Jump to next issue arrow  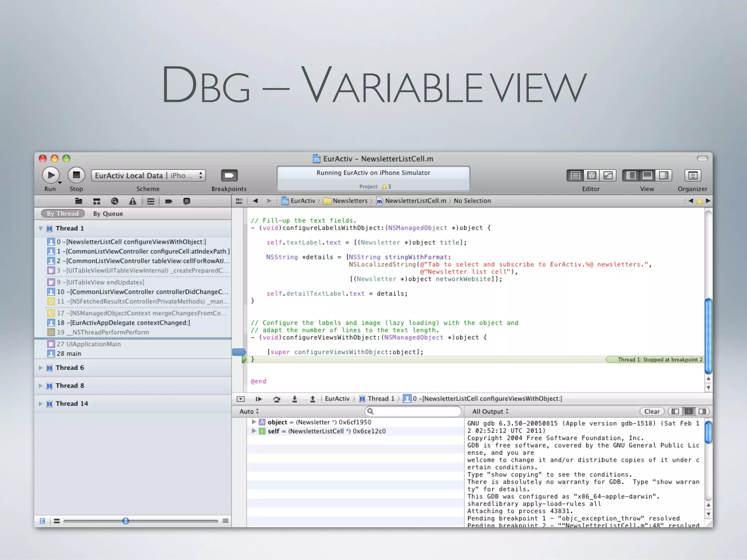(x=708, y=201)
